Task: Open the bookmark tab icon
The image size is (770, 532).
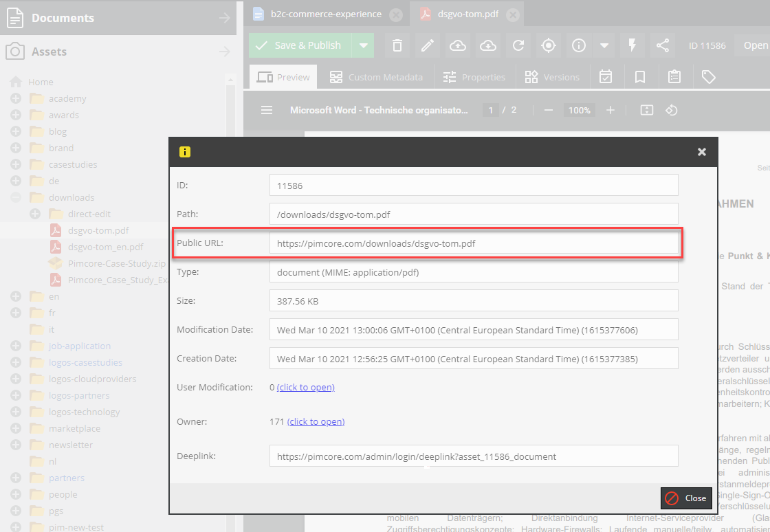Action: tap(640, 77)
